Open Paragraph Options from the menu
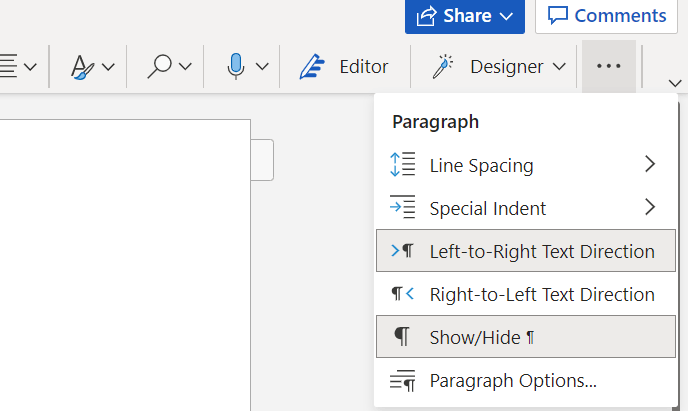 pyautogui.click(x=512, y=380)
